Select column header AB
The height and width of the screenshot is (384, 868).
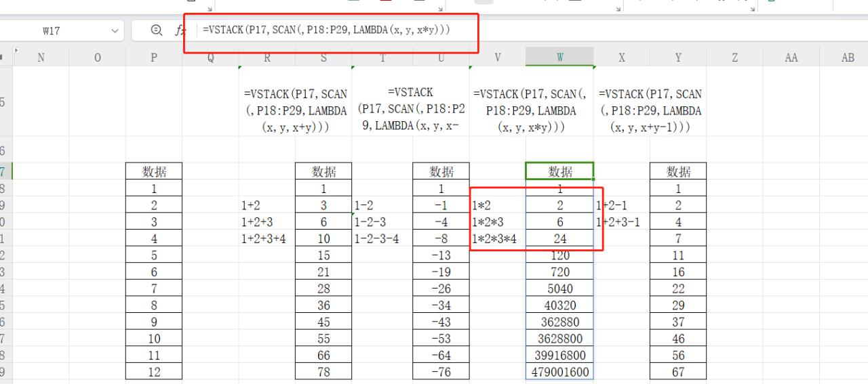(x=848, y=58)
